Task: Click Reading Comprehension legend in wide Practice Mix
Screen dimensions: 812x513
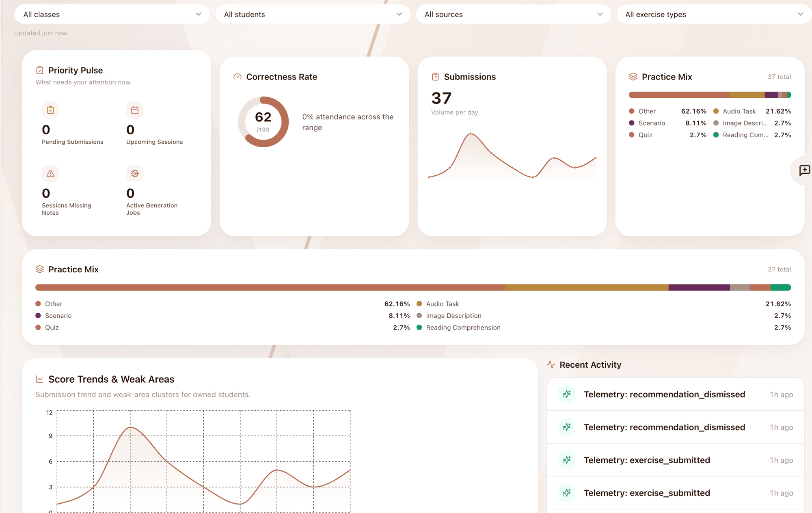Action: click(463, 327)
